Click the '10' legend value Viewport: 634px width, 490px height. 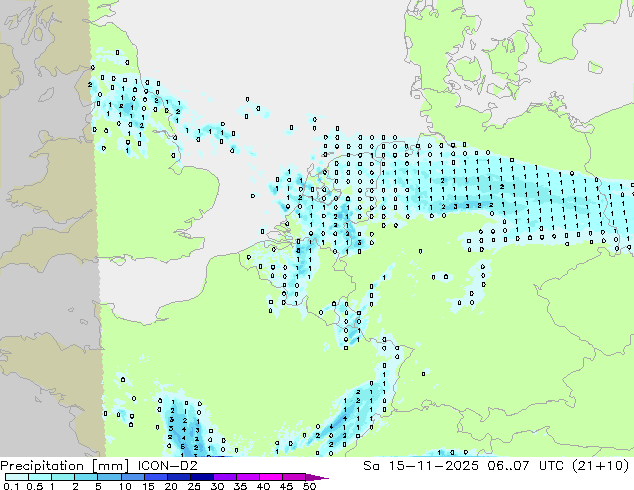click(x=125, y=486)
